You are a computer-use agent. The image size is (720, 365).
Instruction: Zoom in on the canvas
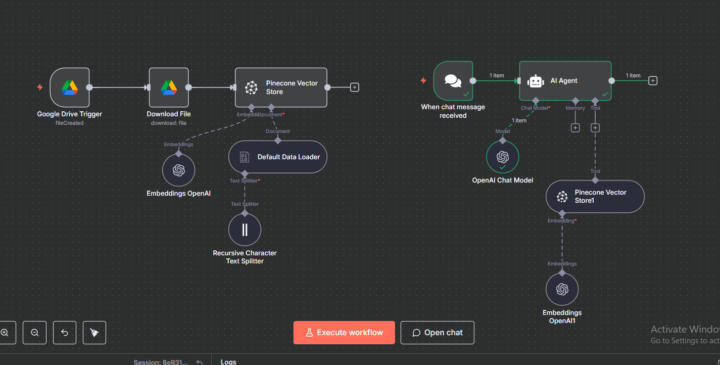[x=5, y=332]
